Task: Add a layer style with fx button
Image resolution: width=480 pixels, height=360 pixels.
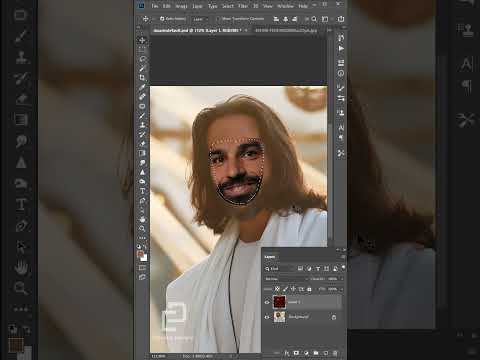Action: (x=287, y=353)
